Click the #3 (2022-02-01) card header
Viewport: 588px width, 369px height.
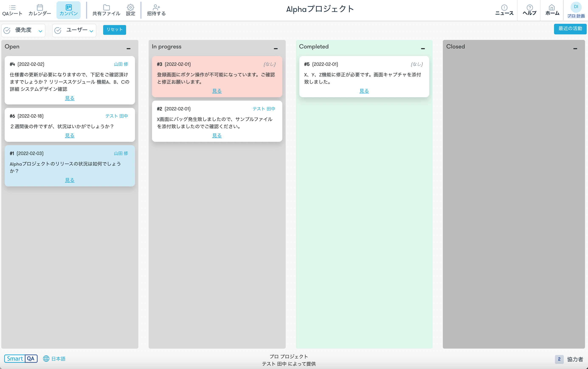[x=174, y=64]
